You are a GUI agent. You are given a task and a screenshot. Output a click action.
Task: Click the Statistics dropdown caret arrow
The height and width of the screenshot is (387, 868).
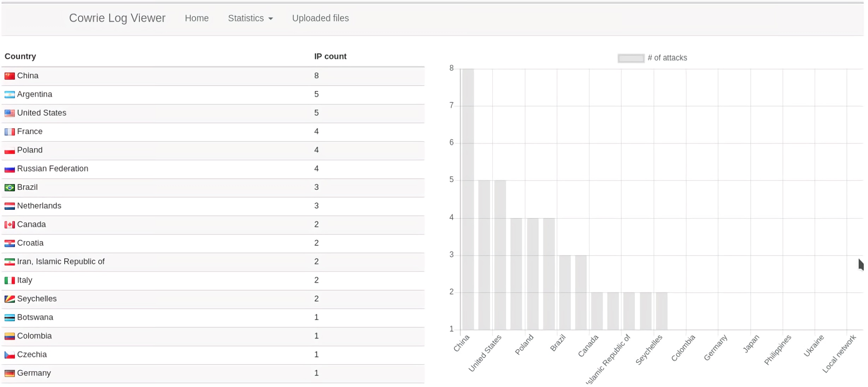pyautogui.click(x=271, y=19)
